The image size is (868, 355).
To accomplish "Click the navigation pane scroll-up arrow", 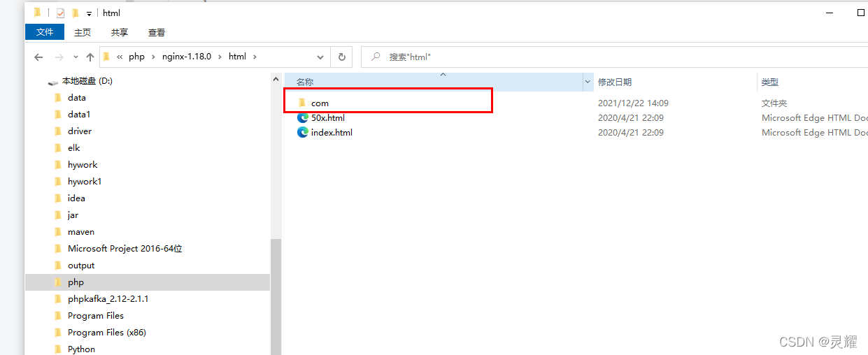I will pos(276,80).
